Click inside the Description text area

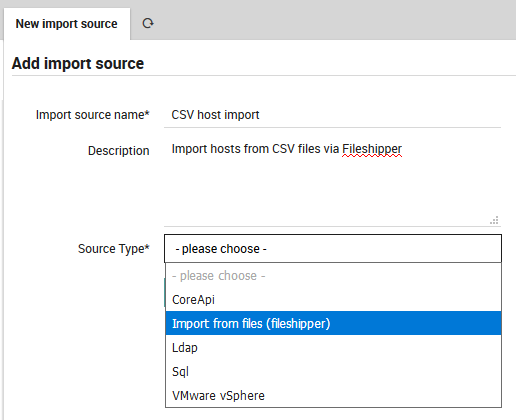tap(332, 183)
